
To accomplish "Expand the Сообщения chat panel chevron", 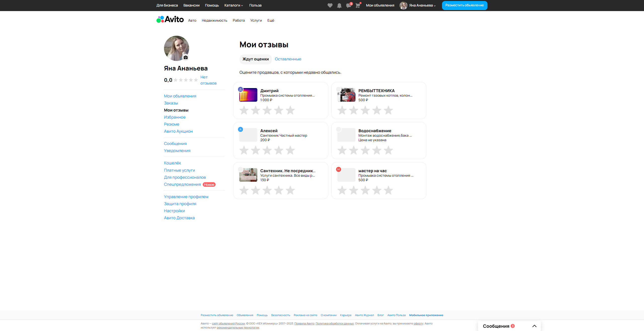I will (534, 326).
